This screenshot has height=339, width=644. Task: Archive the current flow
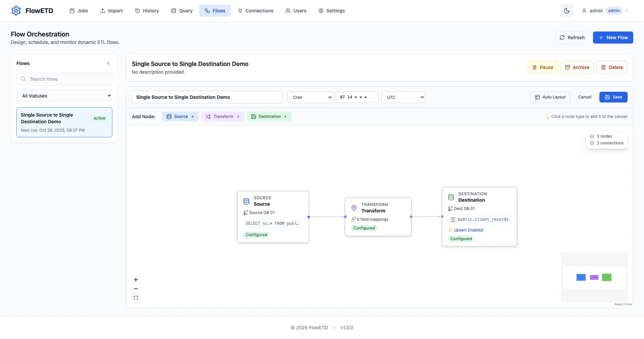[x=577, y=67]
